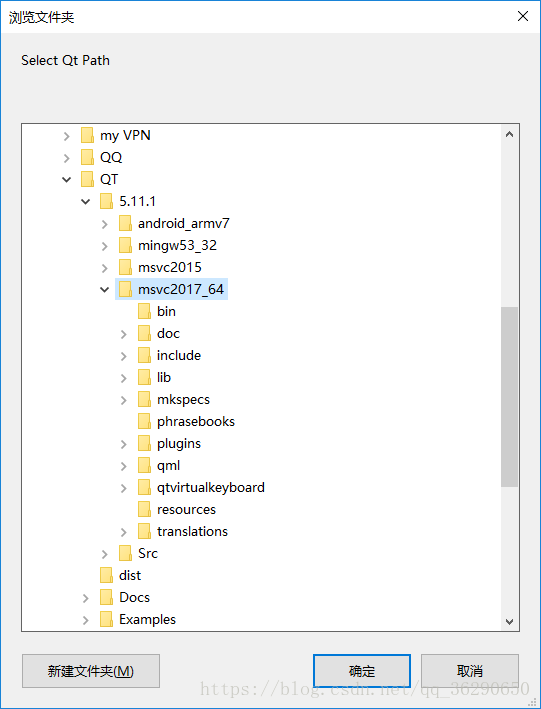This screenshot has height=709, width=541.
Task: Click the msvc2015 folder icon
Action: tap(125, 267)
